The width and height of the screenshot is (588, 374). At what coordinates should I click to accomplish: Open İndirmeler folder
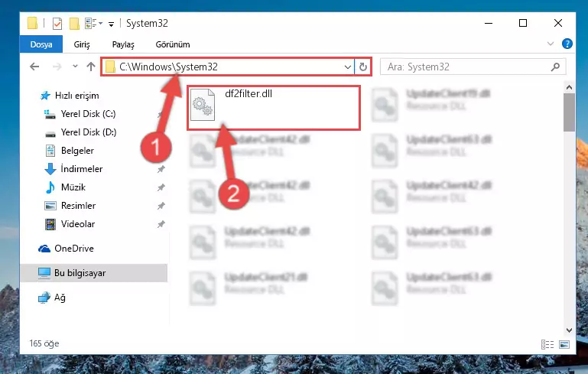(81, 169)
